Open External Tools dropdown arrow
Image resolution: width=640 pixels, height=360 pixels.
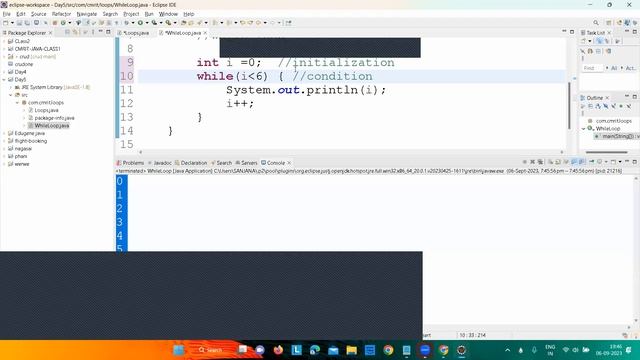point(175,23)
